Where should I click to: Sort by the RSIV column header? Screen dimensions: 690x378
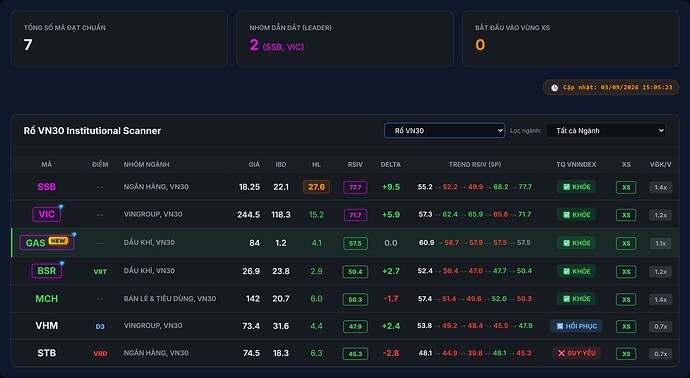pyautogui.click(x=355, y=164)
